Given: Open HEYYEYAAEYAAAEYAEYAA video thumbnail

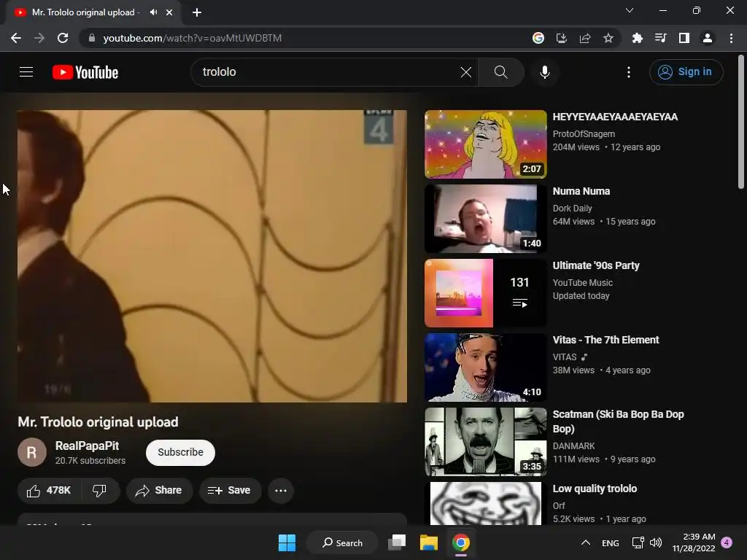Looking at the screenshot, I should click(x=485, y=144).
